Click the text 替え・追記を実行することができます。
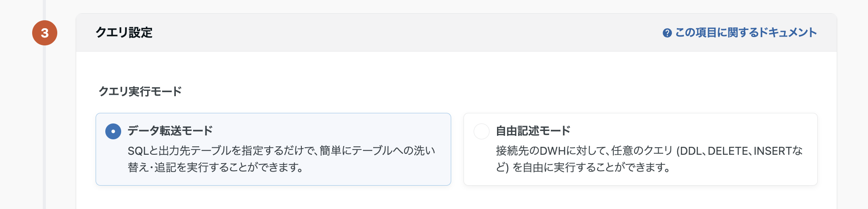 point(215,168)
